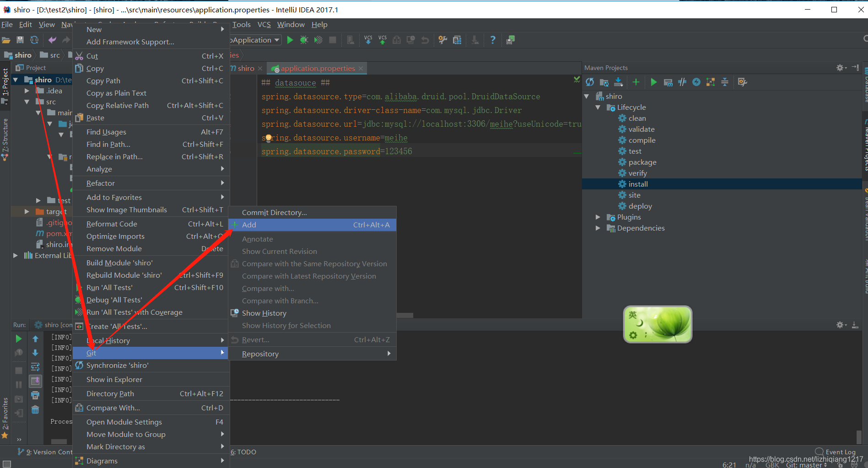Toggle skip tests mode in Maven
Screen dimensions: 868x468
(696, 82)
